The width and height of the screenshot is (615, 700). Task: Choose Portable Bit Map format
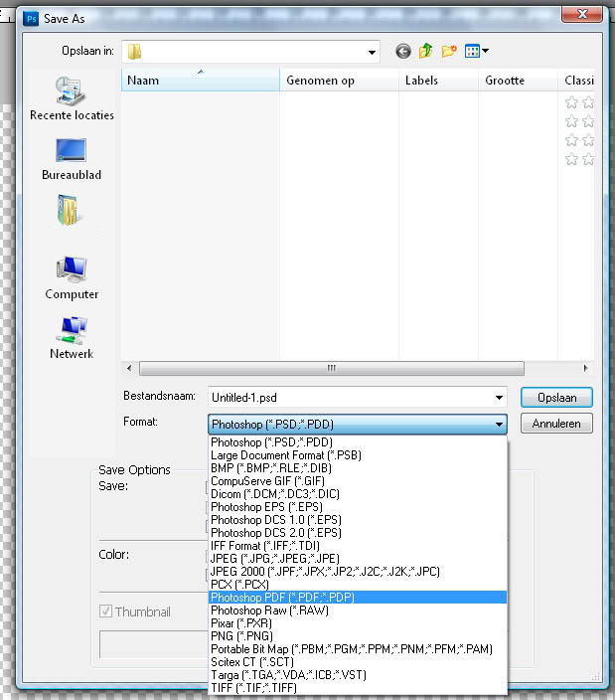pos(358,649)
